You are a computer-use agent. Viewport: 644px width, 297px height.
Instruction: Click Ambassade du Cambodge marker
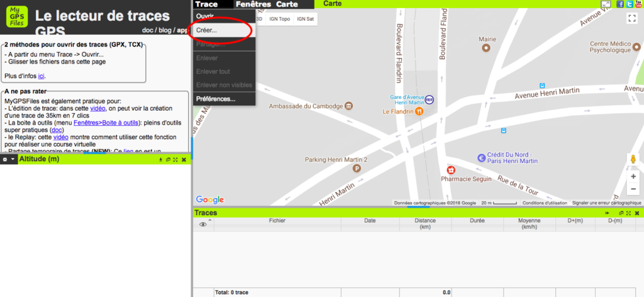[x=348, y=106]
